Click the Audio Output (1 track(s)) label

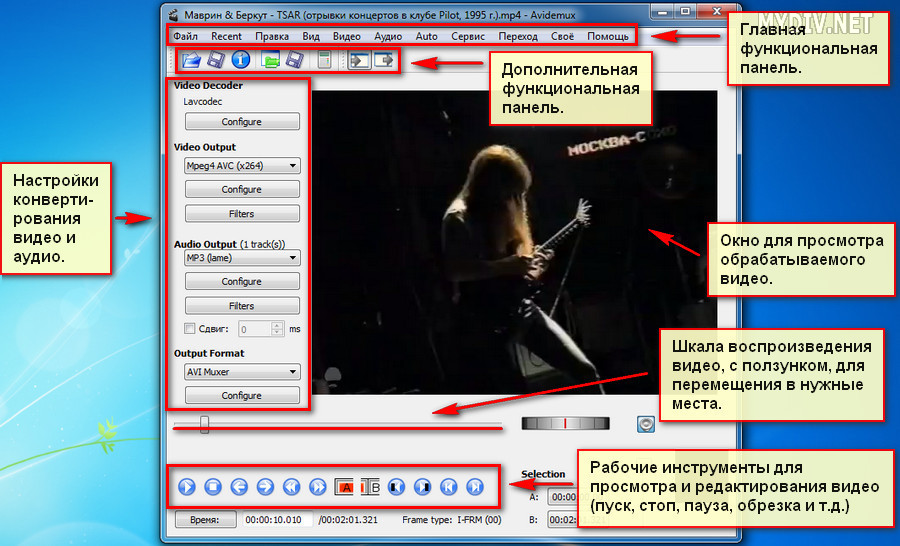click(x=230, y=244)
